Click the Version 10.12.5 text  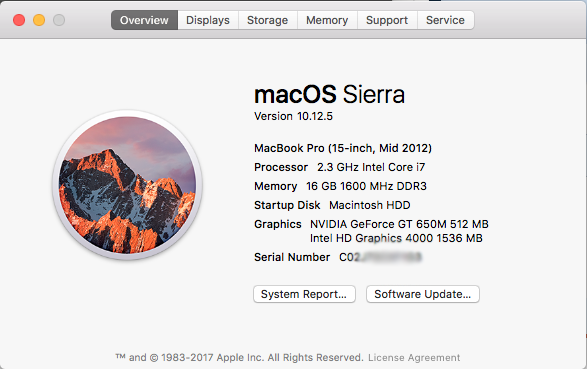point(293,116)
